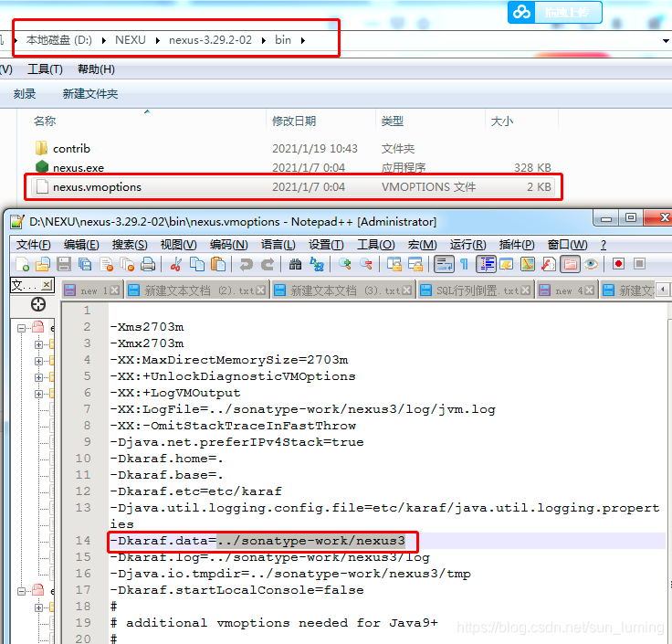Open the Replace toolbar icon

tap(316, 264)
